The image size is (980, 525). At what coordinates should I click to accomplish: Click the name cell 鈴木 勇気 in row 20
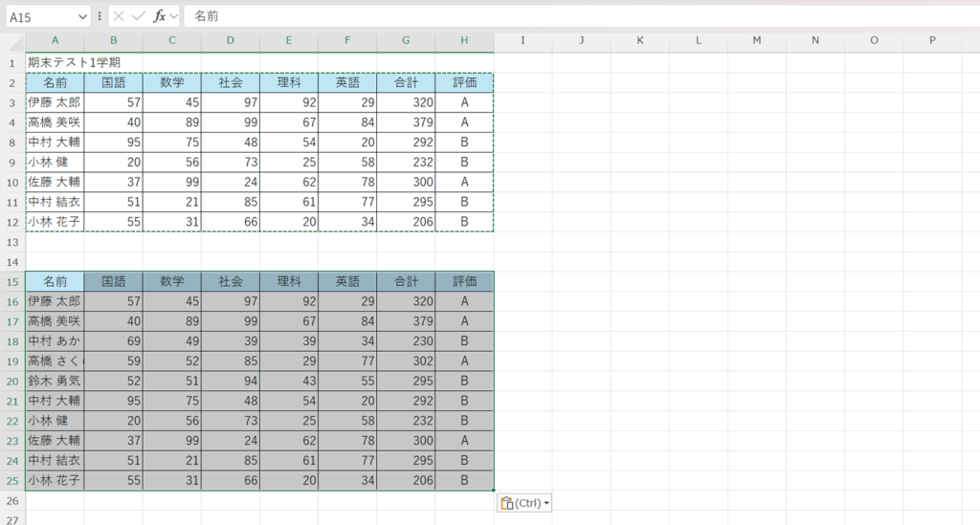tap(55, 381)
